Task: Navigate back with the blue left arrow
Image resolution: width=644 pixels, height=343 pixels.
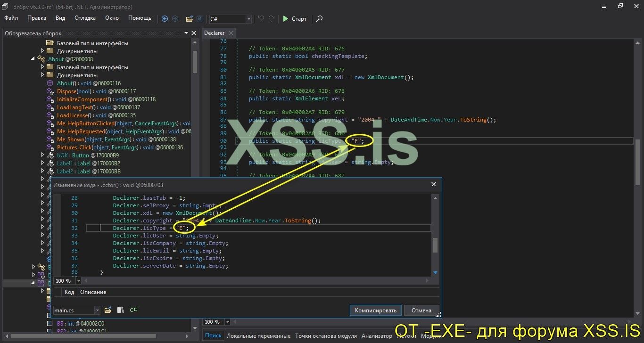Action: pyautogui.click(x=165, y=19)
